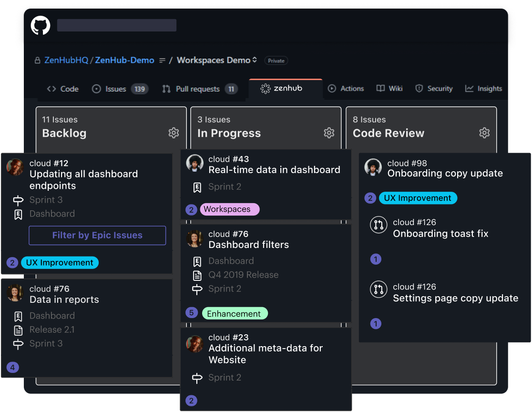This screenshot has width=532, height=412.
Task: Click the GitHub octocat logo
Action: tap(40, 25)
